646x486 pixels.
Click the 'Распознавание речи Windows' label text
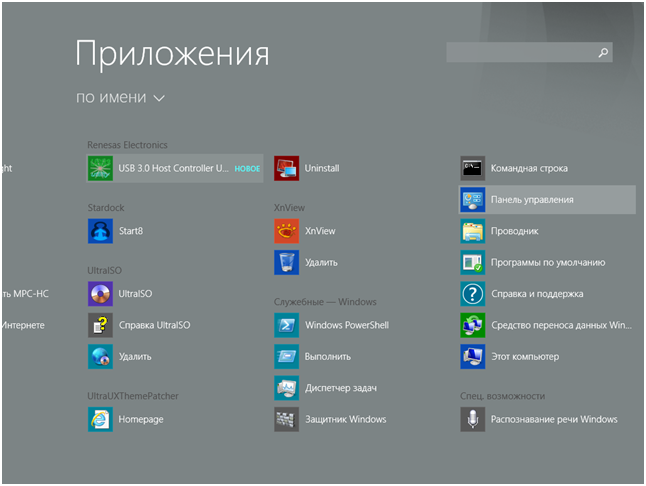[x=554, y=419]
